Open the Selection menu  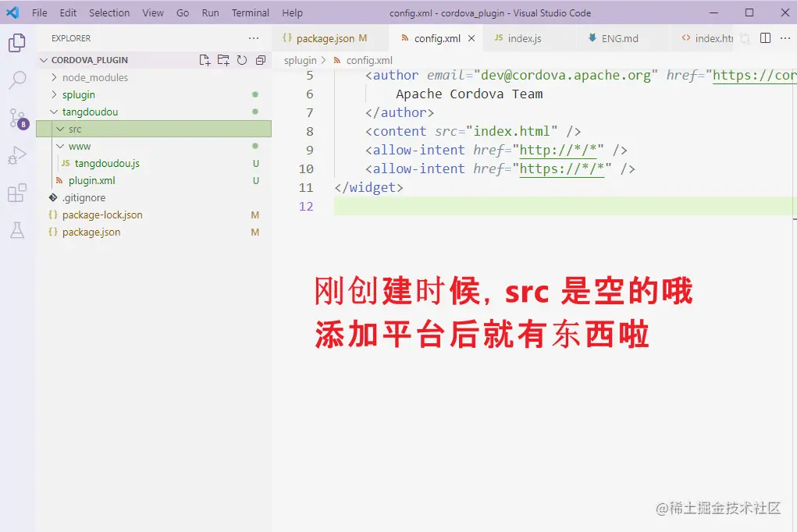109,12
